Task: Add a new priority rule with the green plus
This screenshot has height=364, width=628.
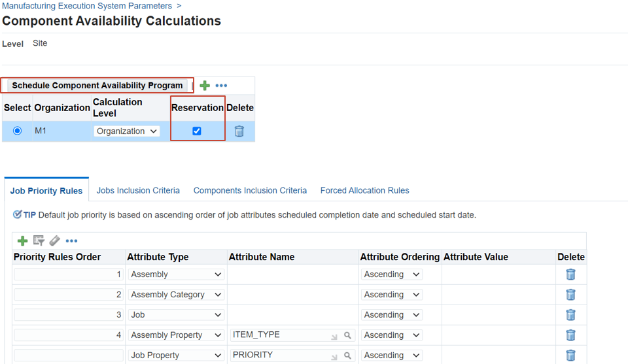Action: (x=22, y=240)
